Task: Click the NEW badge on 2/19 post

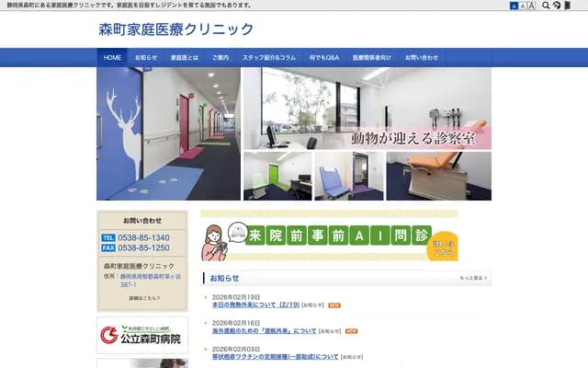Action: point(334,305)
